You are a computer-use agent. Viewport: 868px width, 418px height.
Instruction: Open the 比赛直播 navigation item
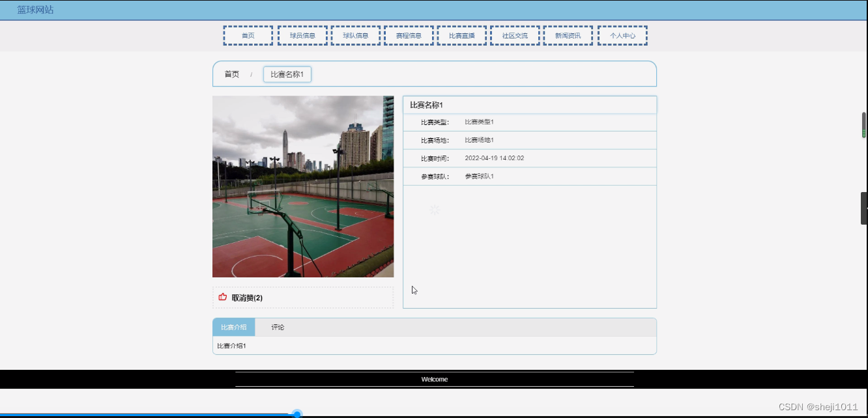(x=462, y=35)
